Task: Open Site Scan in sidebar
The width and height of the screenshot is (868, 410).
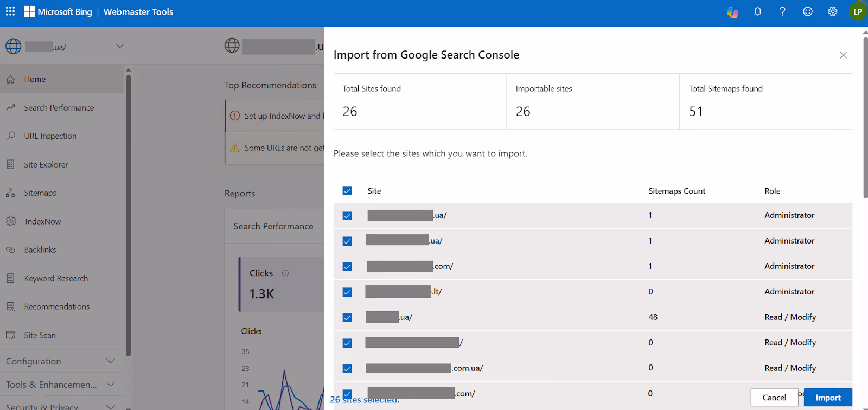Action: point(62,335)
